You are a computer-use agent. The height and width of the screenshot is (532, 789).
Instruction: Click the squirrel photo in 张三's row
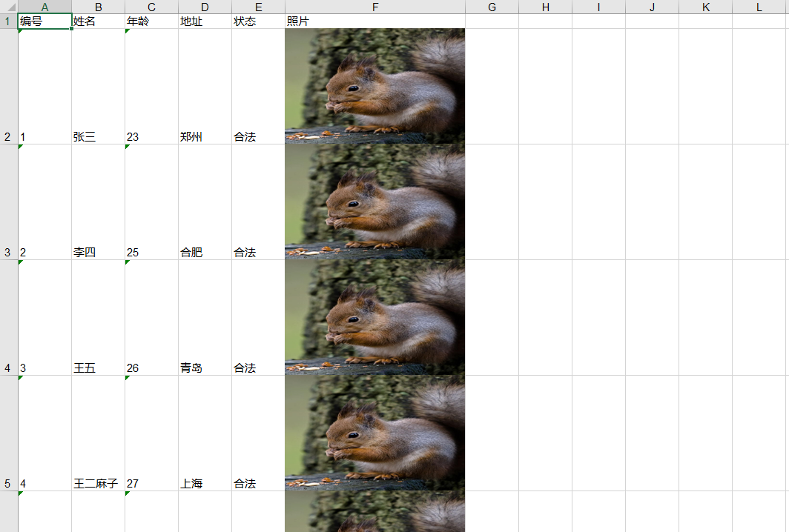tap(375, 87)
